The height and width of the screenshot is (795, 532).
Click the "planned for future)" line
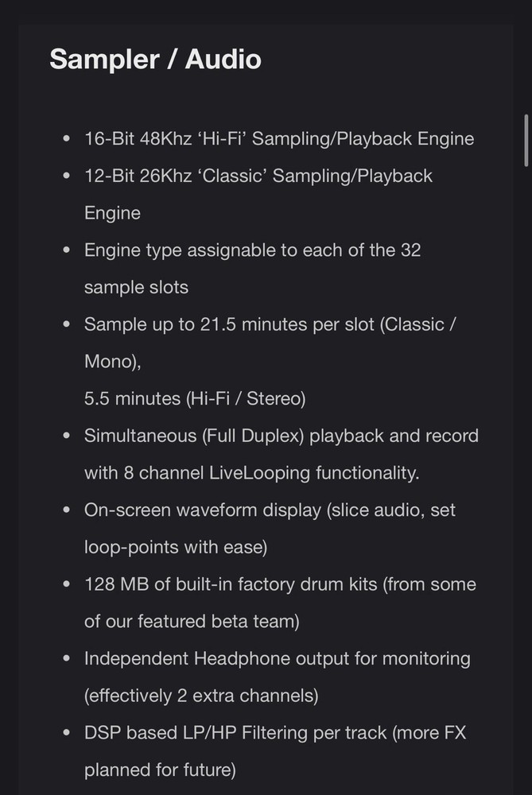point(160,770)
